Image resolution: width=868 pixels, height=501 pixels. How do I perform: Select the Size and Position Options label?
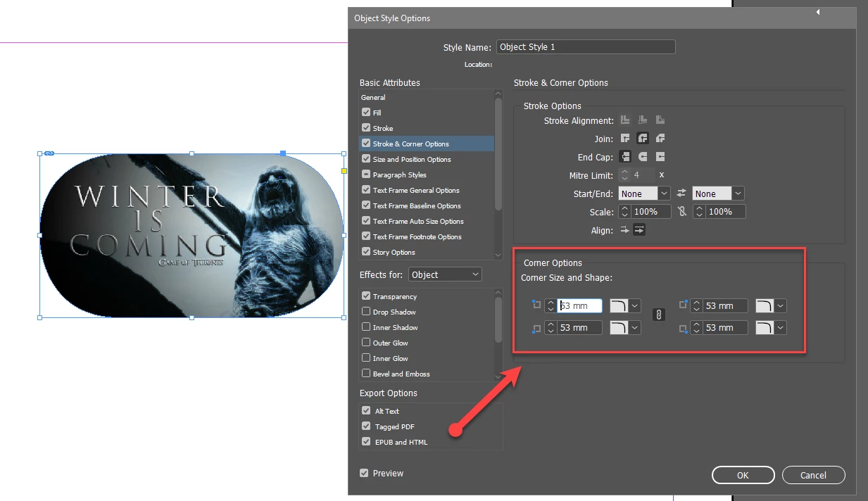coord(412,159)
